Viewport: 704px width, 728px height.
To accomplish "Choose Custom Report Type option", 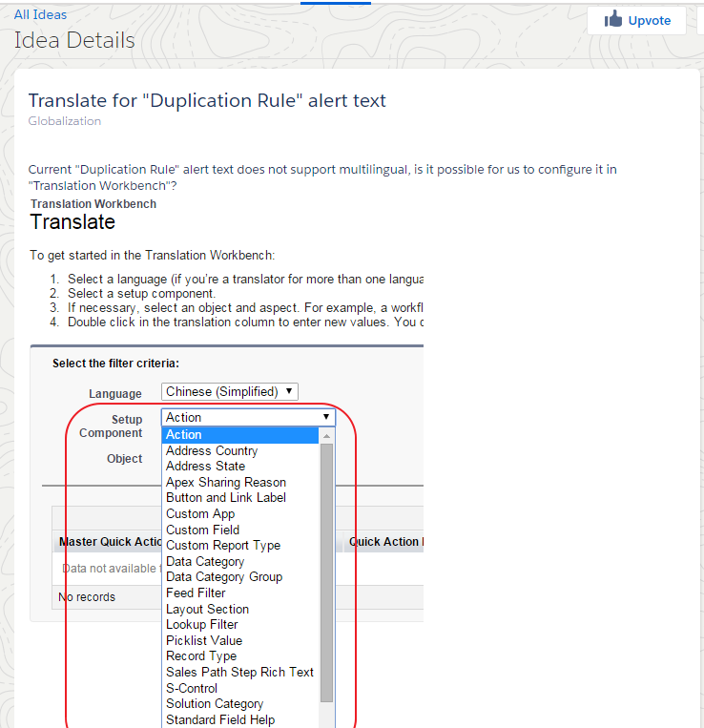I will coord(240,546).
